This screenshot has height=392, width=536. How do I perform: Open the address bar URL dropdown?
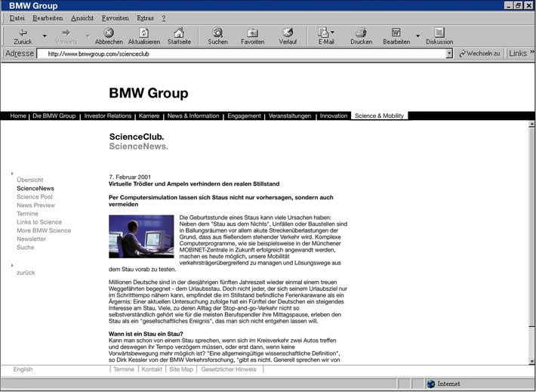pos(448,54)
